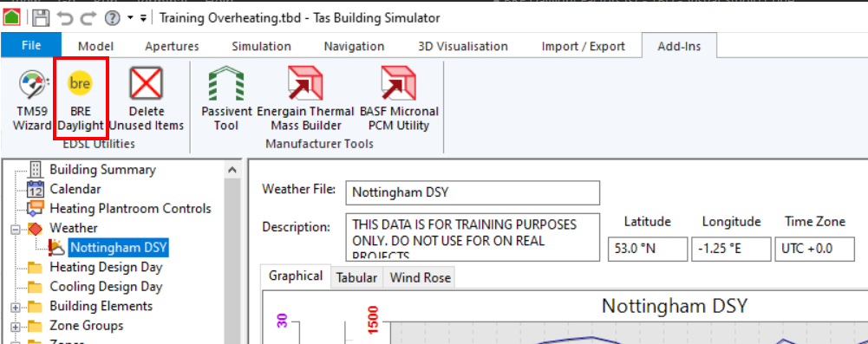
Task: Select Heating Plantroom Controls in tree
Action: point(131,209)
